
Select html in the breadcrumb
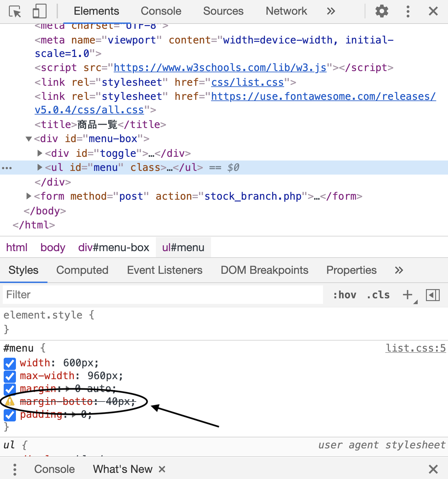(17, 247)
